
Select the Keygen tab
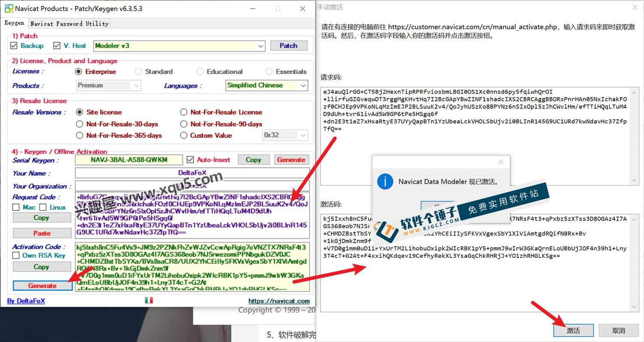[15, 23]
